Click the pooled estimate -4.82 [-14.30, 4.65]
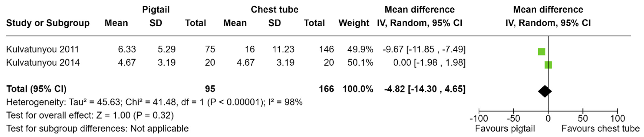644x137 pixels. (x=425, y=89)
